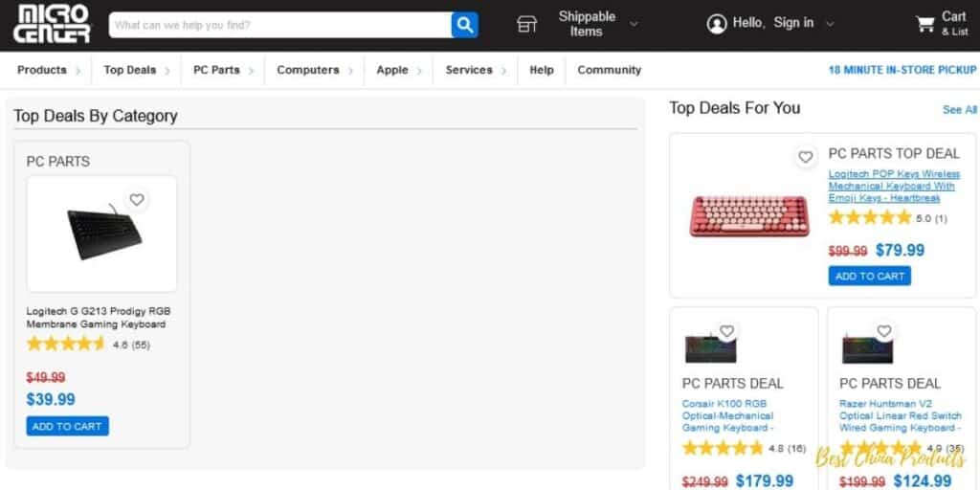Click the 4.6 (55) star rating
Viewport: 980px width, 490px height.
[88, 344]
